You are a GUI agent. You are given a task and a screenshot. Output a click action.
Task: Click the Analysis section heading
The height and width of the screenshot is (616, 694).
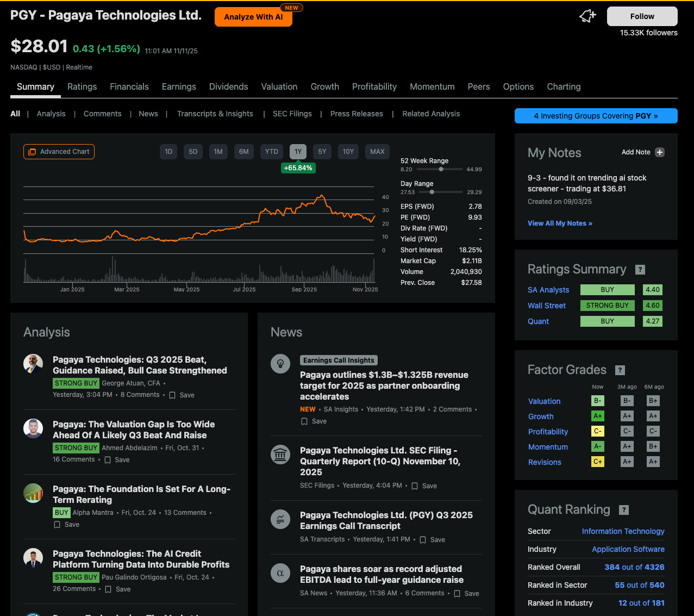tap(47, 332)
